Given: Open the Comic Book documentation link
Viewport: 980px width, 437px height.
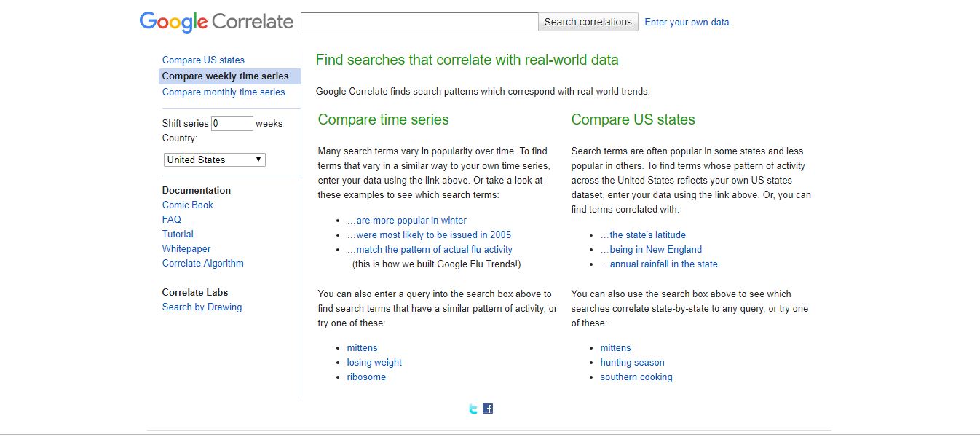Looking at the screenshot, I should click(x=188, y=205).
